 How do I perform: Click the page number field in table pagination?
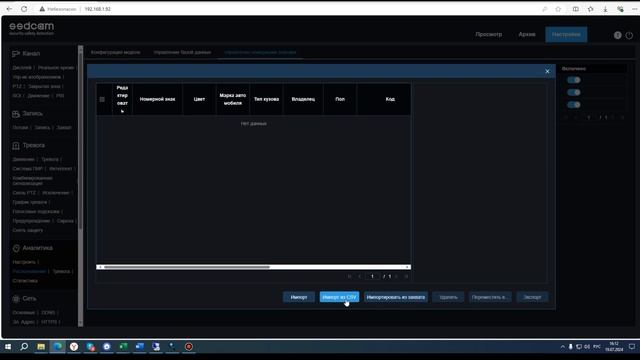tap(372, 276)
